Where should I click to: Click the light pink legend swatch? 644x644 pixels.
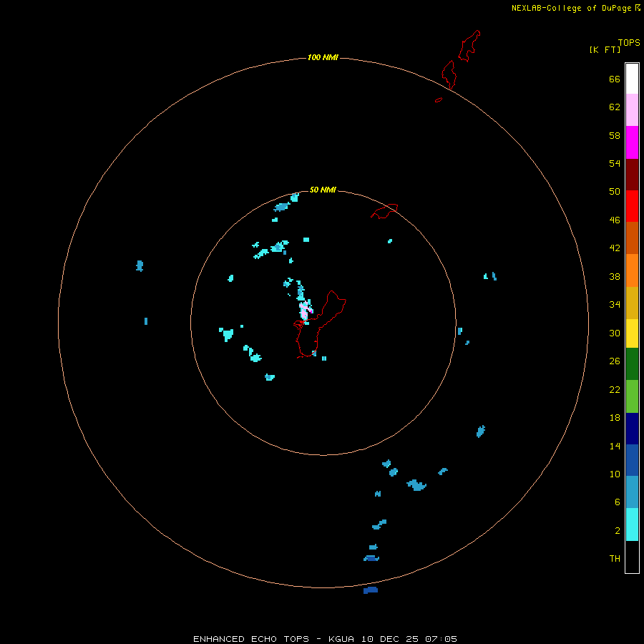(632, 110)
